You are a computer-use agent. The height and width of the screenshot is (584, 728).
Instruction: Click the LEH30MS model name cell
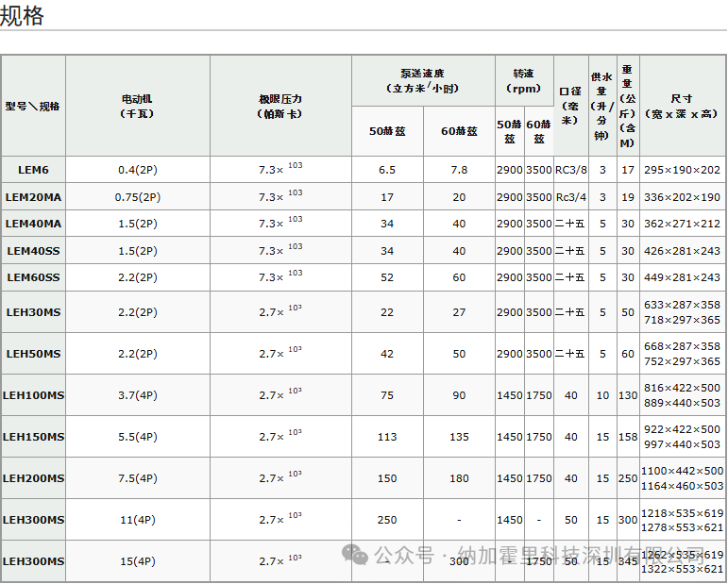pyautogui.click(x=33, y=312)
